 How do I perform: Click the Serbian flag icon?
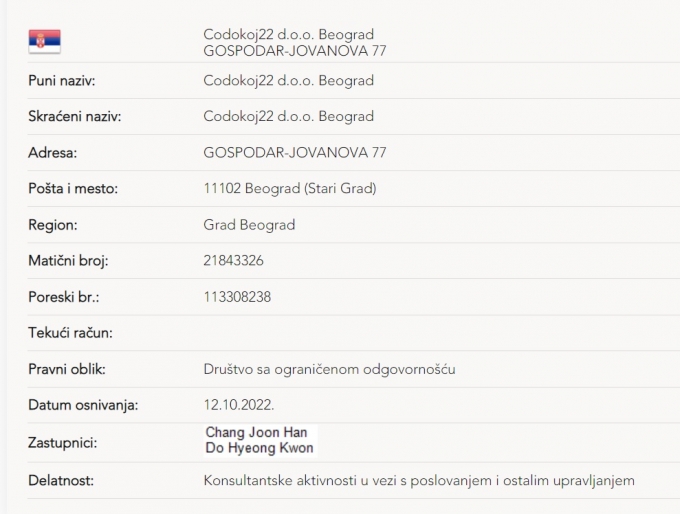[45, 41]
